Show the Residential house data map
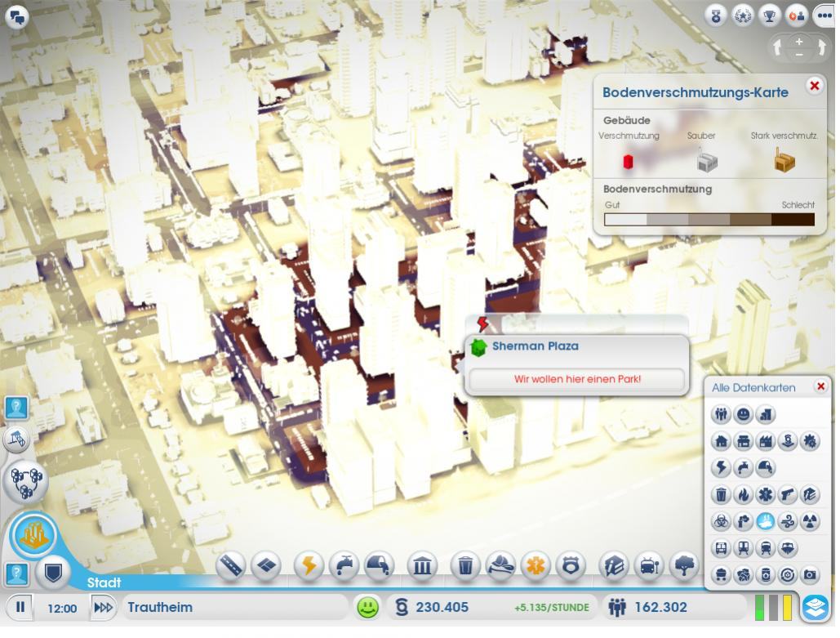This screenshot has width=840, height=638. coord(721,441)
